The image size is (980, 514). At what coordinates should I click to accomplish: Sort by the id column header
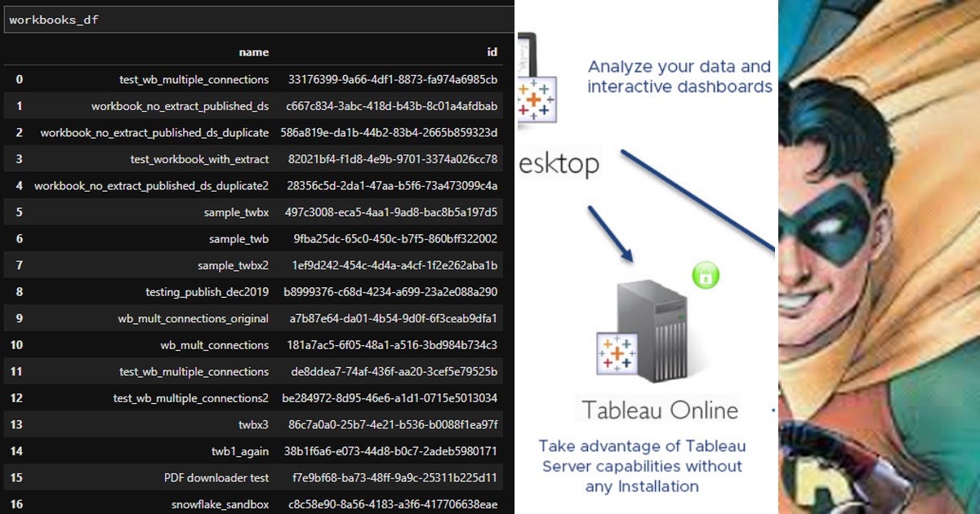tap(492, 51)
